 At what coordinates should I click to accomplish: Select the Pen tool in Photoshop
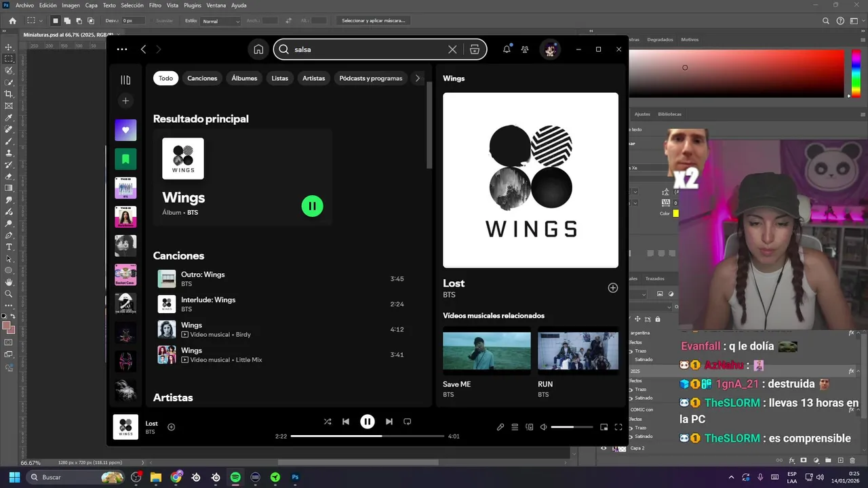click(x=9, y=235)
